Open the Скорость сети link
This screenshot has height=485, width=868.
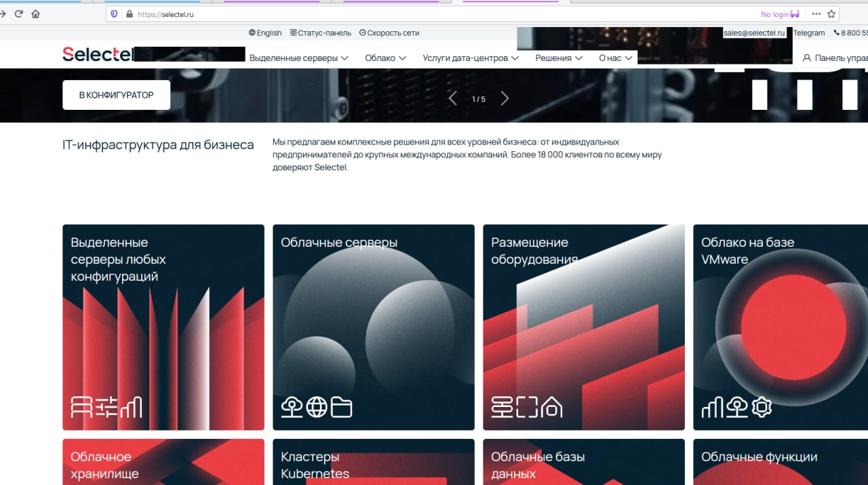389,33
